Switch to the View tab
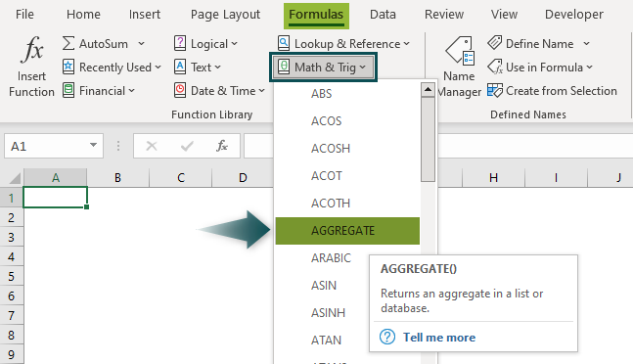 [504, 14]
